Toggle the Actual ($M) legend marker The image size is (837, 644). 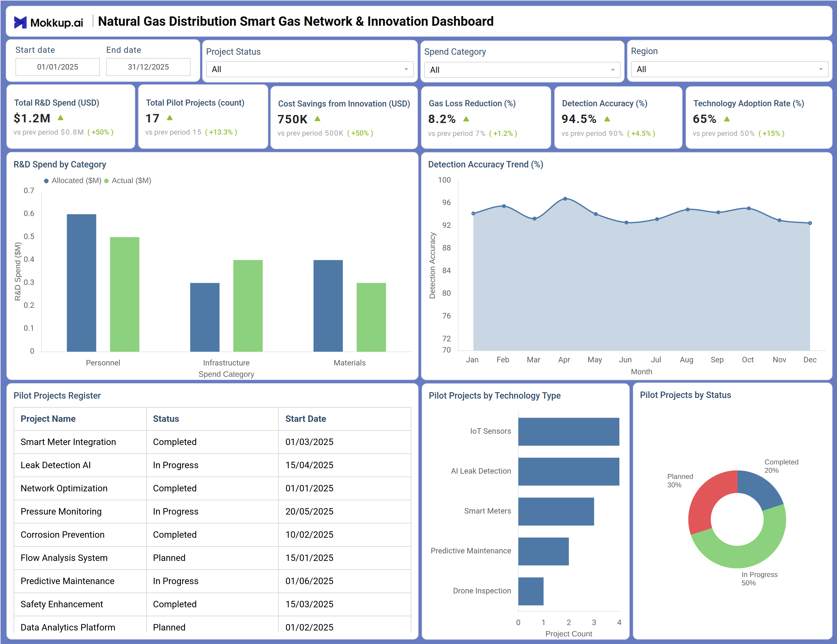click(107, 181)
